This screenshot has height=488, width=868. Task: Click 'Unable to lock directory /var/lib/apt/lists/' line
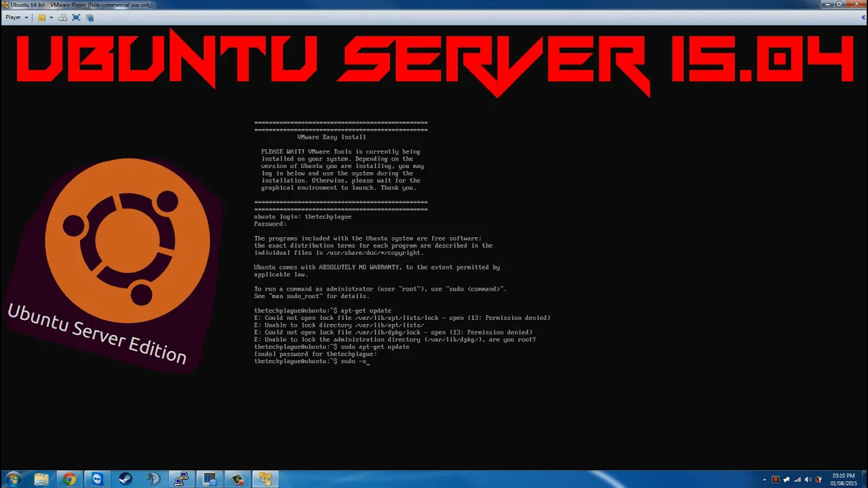point(339,325)
